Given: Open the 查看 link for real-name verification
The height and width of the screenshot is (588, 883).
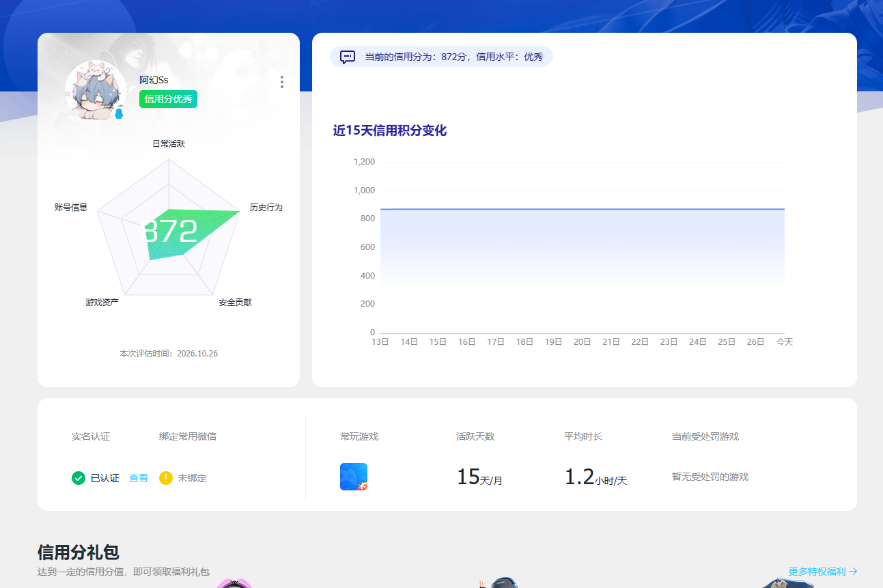Looking at the screenshot, I should (139, 478).
